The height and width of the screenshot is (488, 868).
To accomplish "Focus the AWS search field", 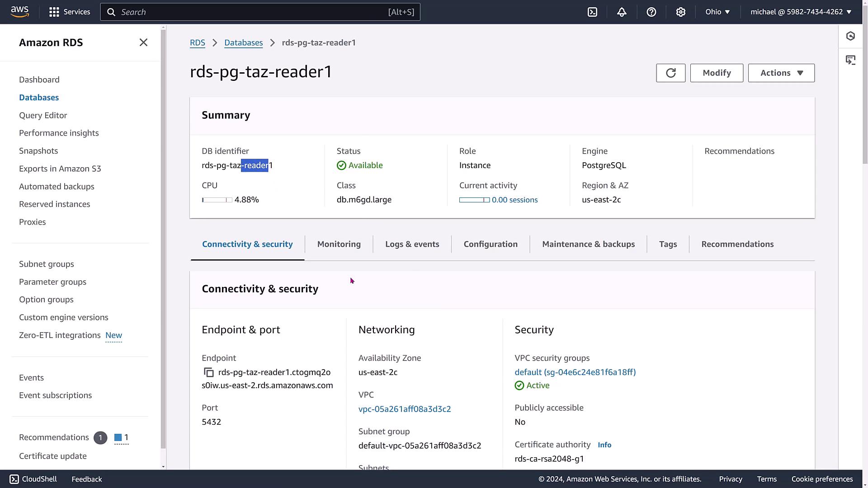I will (x=260, y=12).
